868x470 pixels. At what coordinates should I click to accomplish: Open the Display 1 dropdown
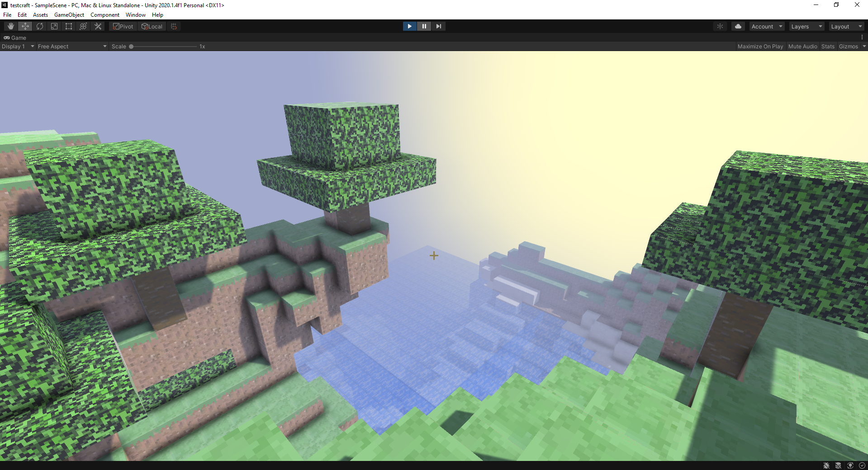click(x=18, y=46)
